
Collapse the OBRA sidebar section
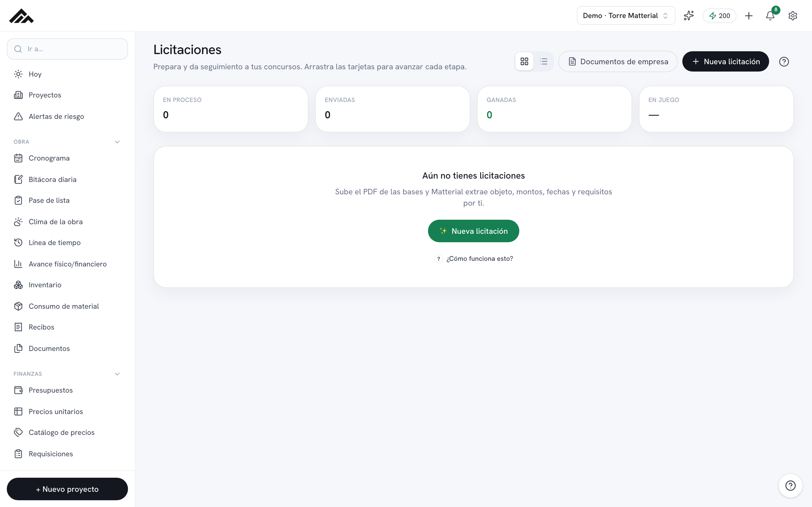point(117,142)
